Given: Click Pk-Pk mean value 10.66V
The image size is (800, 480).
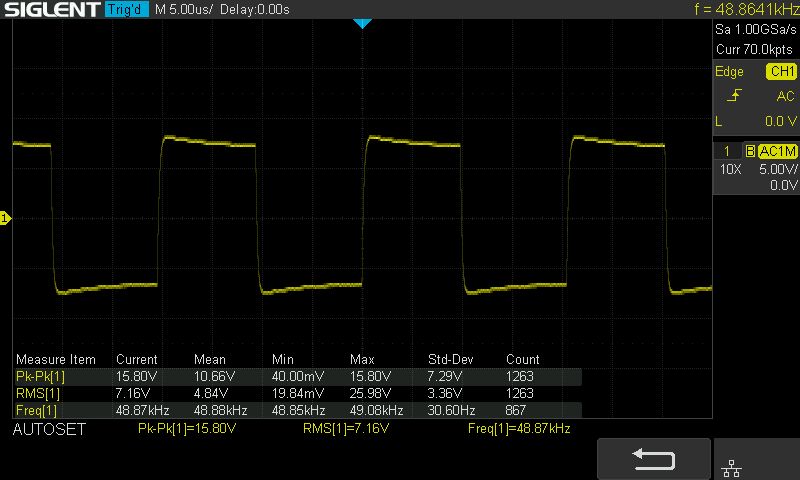Looking at the screenshot, I should click(214, 376).
